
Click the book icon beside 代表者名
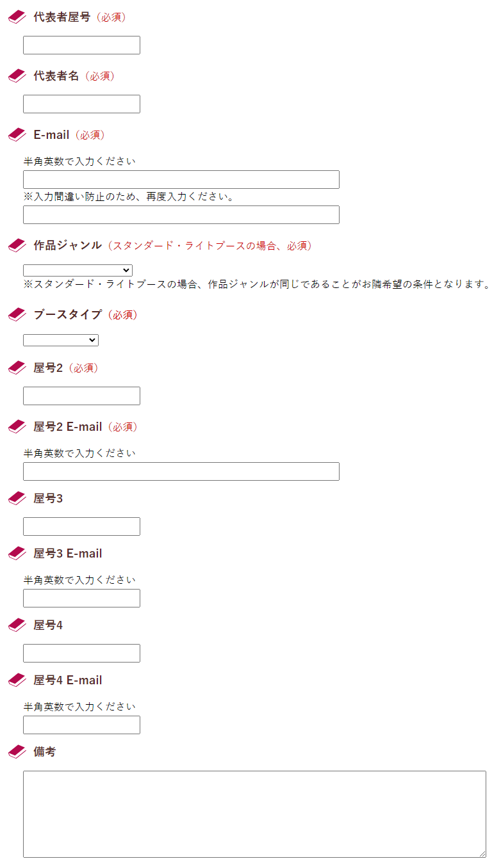point(15,76)
